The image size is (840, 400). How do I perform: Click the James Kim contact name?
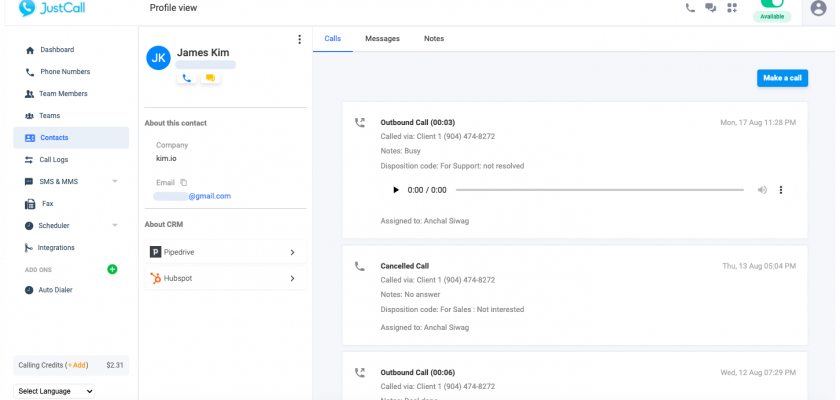tap(203, 52)
